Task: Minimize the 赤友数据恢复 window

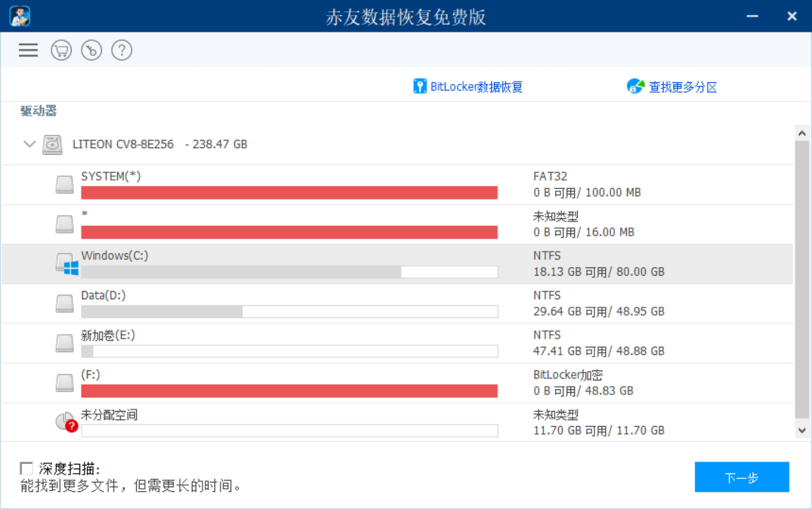Action: (x=752, y=17)
